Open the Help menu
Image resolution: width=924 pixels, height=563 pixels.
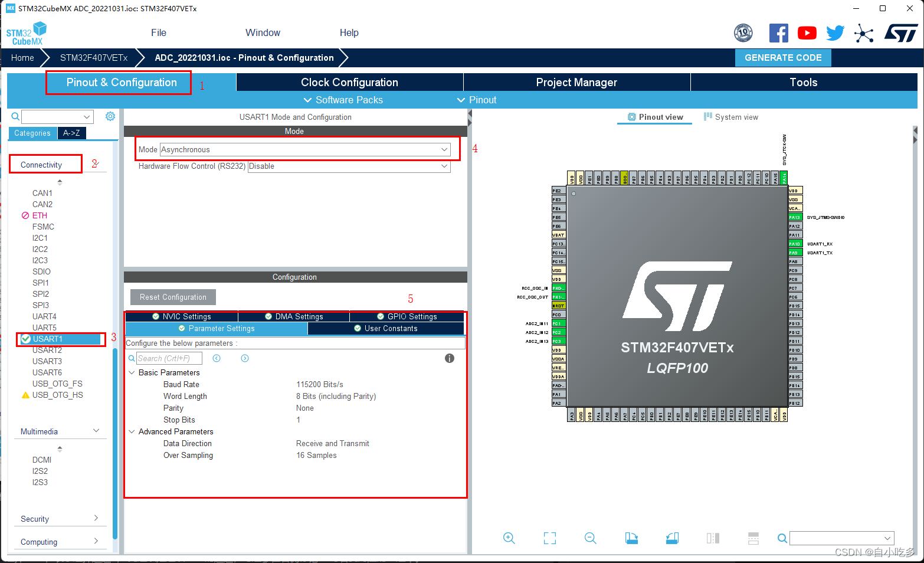pyautogui.click(x=349, y=33)
